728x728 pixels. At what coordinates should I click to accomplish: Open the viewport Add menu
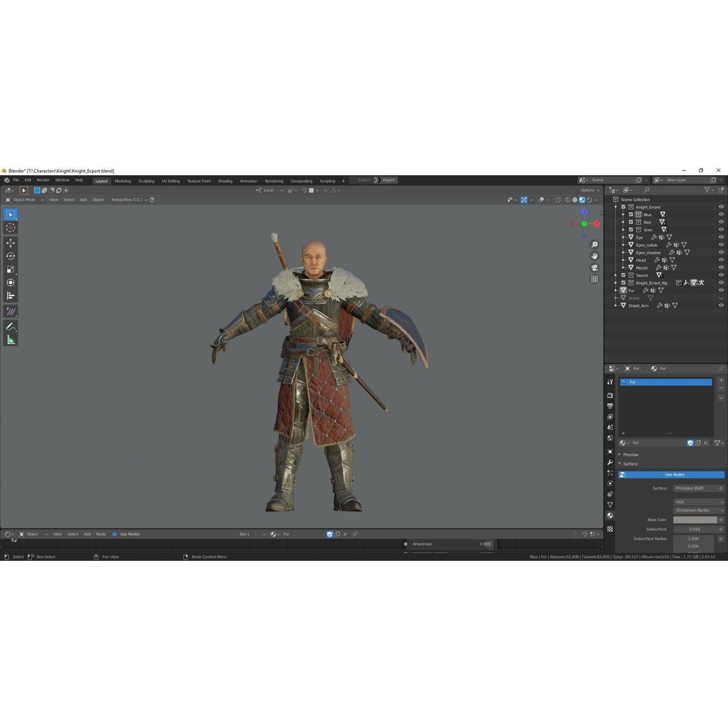(84, 200)
